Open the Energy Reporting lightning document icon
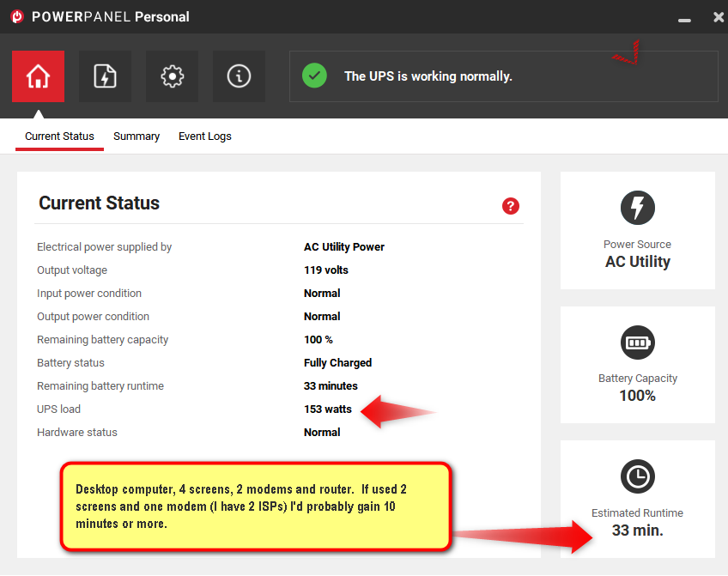 pyautogui.click(x=105, y=76)
